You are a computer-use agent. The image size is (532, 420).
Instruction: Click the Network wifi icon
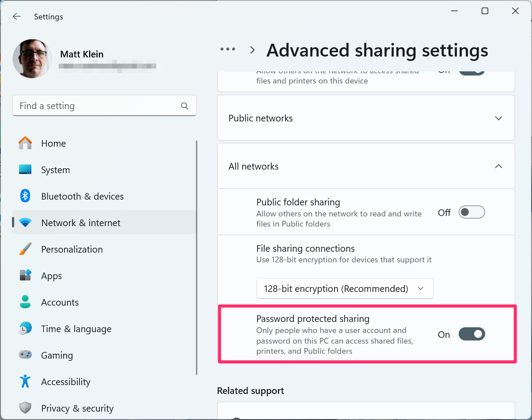pos(25,223)
